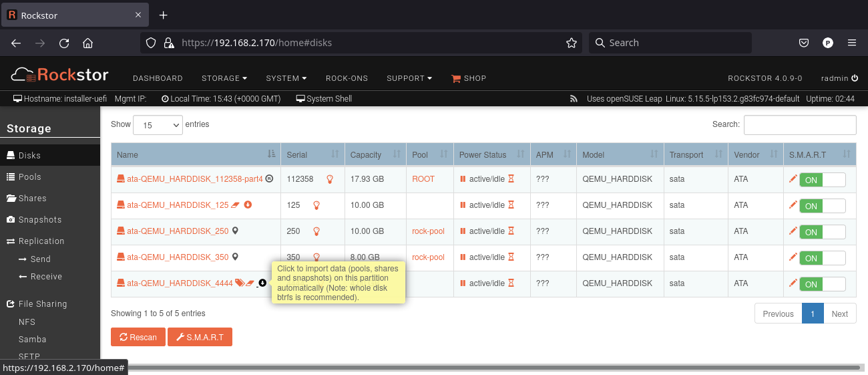Toggle S.M.A.R.T switch for ROOT disk
This screenshot has width=868, height=375.
[822, 180]
